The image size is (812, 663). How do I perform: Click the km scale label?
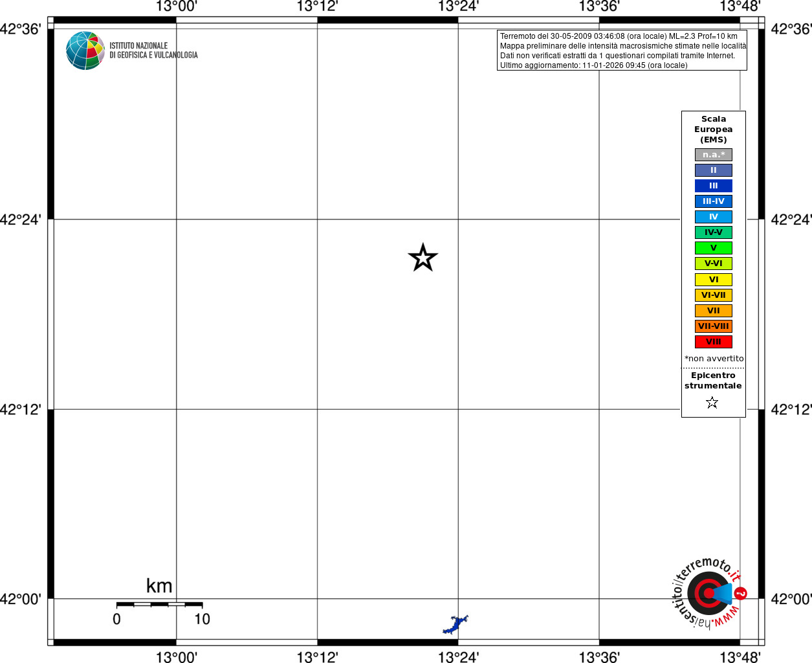[159, 586]
